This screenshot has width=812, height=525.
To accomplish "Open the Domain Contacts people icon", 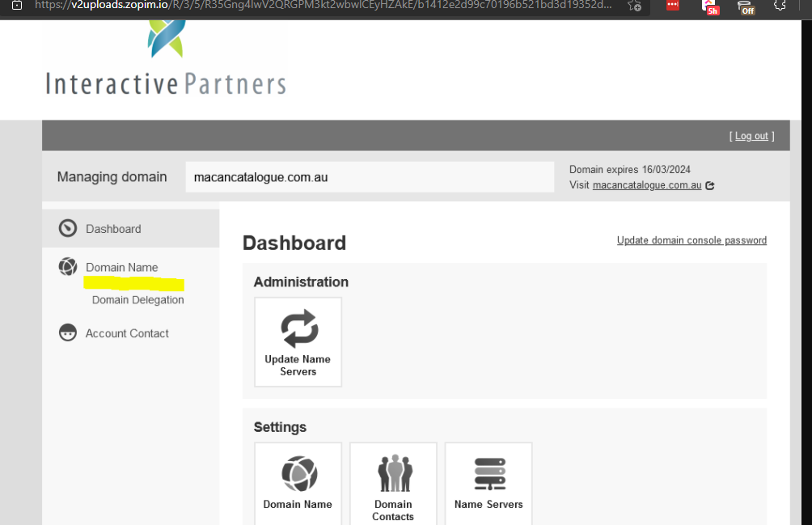I will (394, 474).
